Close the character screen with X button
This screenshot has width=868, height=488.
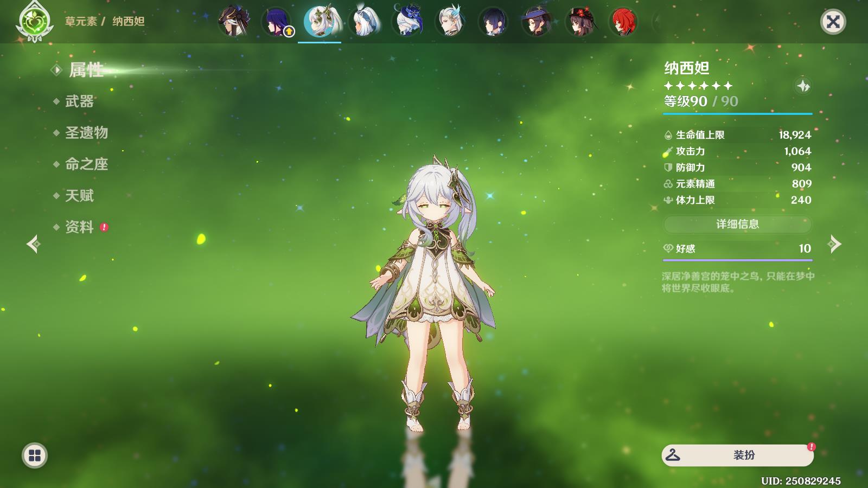click(x=833, y=22)
